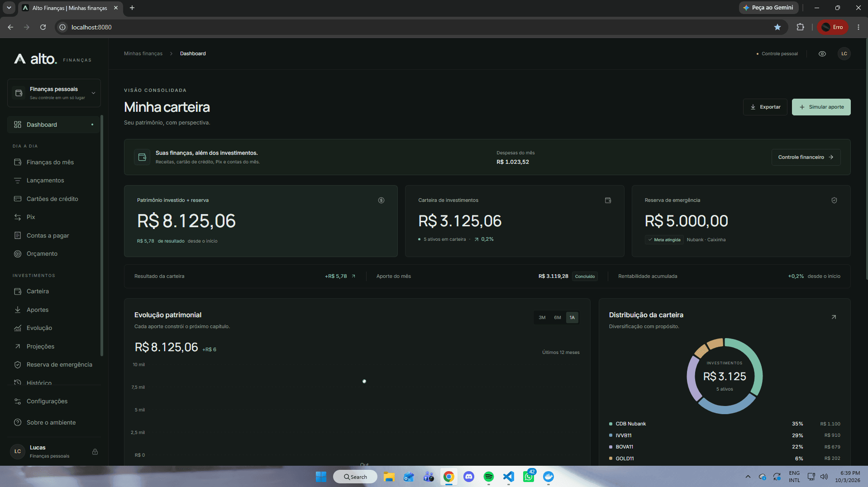
Task: Click the donut chart center R$ 3.125
Action: point(725,376)
